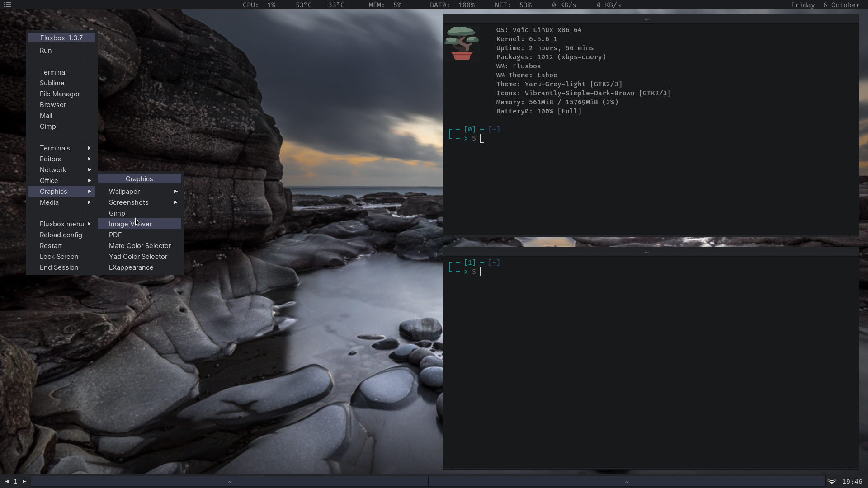Click the WiFi tray icon
This screenshot has height=488, width=868.
point(832,482)
